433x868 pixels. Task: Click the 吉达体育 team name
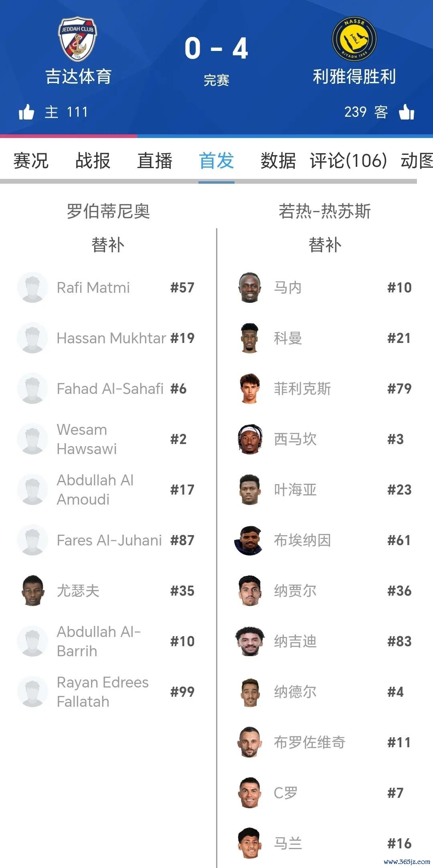tap(78, 76)
